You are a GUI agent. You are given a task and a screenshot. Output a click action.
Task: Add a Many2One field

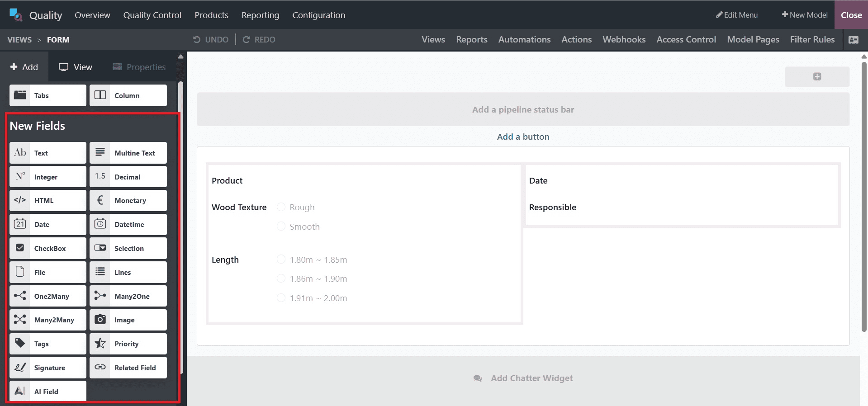tap(128, 296)
